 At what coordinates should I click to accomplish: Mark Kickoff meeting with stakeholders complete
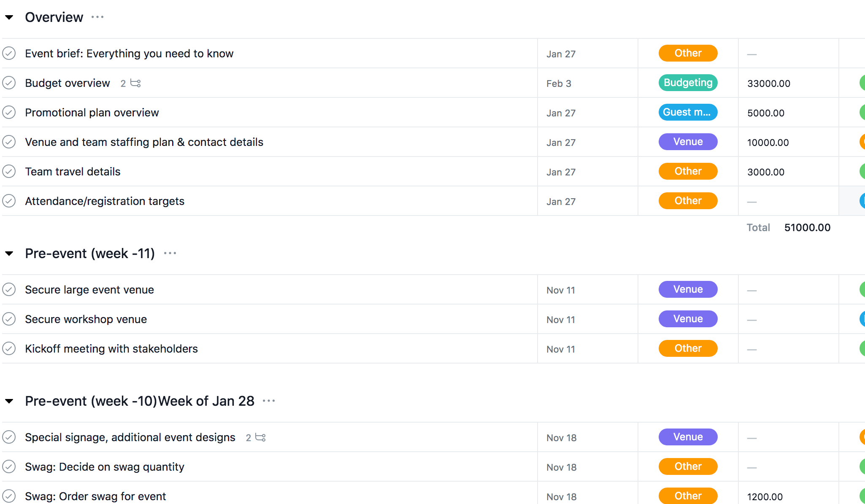point(9,349)
